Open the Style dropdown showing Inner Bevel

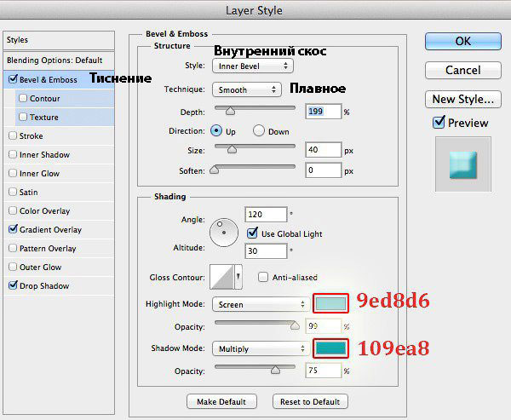coord(253,66)
